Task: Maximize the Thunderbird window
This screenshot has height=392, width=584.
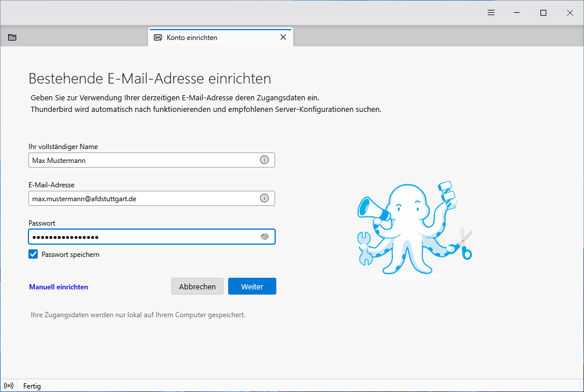Action: click(543, 13)
